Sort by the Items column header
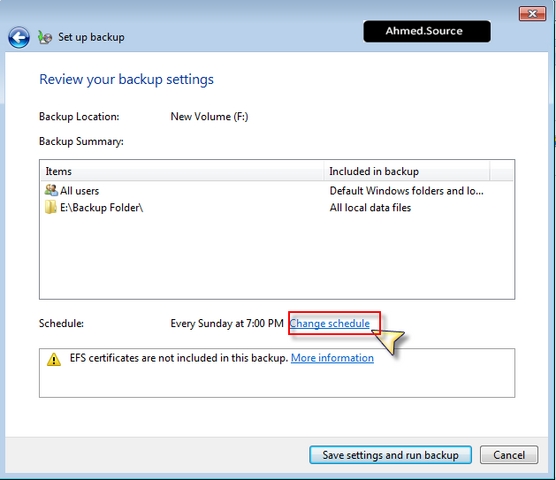 tap(182, 171)
